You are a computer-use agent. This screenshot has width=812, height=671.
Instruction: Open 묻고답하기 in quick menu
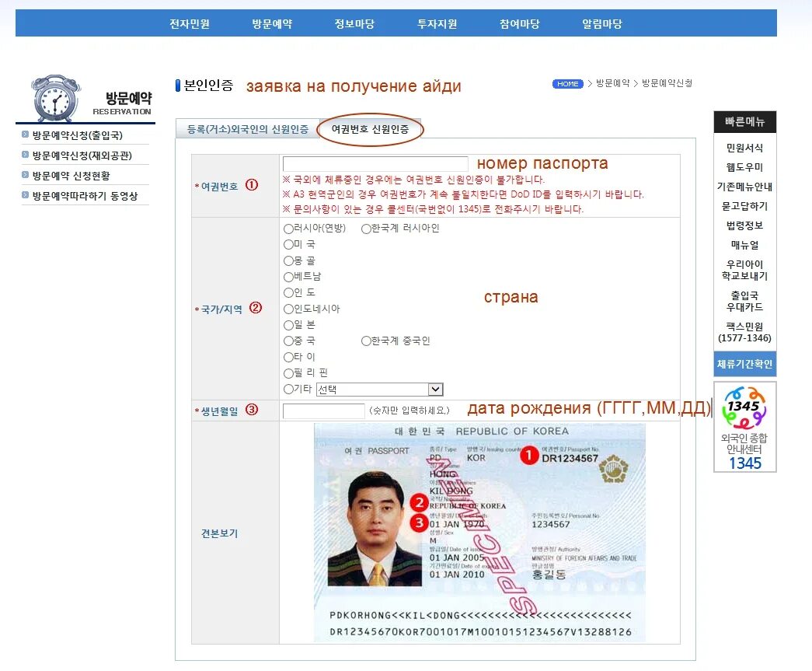tap(744, 206)
